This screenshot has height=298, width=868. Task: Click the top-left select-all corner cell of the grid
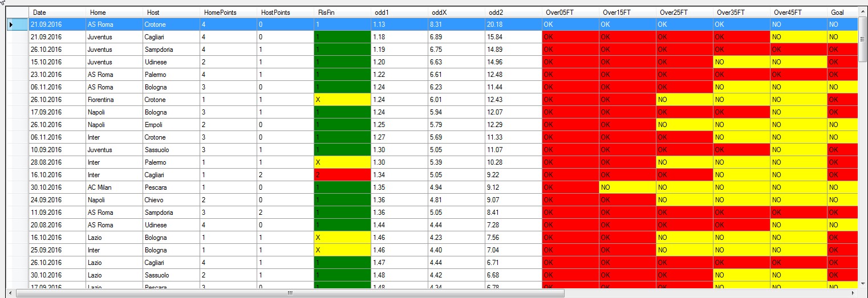pos(17,12)
